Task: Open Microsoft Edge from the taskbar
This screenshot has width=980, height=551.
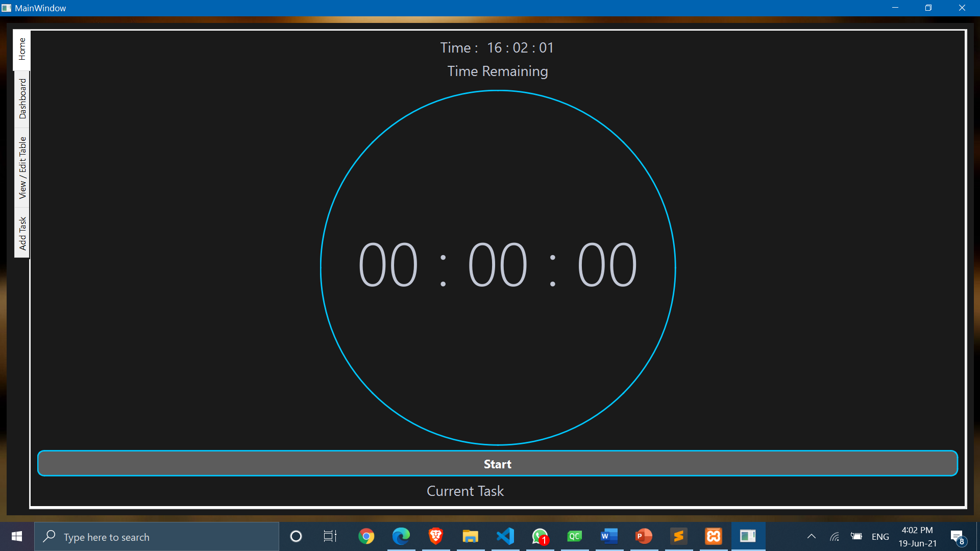Action: coord(402,536)
